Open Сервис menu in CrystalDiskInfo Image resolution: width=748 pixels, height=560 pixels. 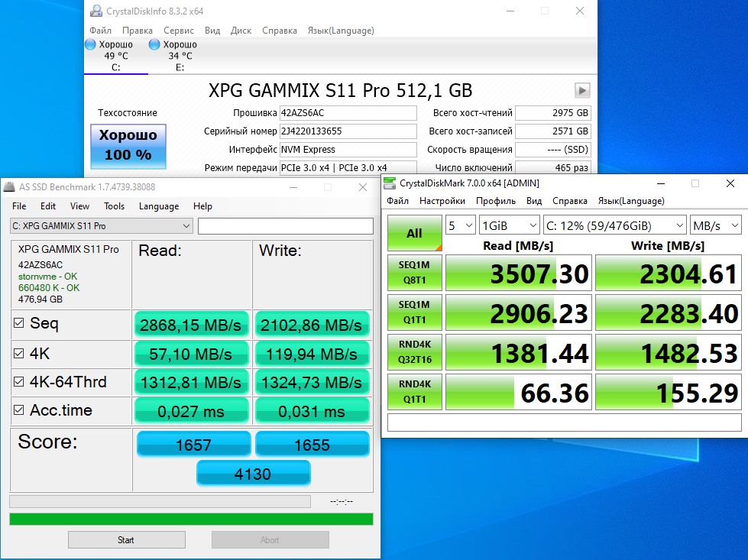point(179,31)
